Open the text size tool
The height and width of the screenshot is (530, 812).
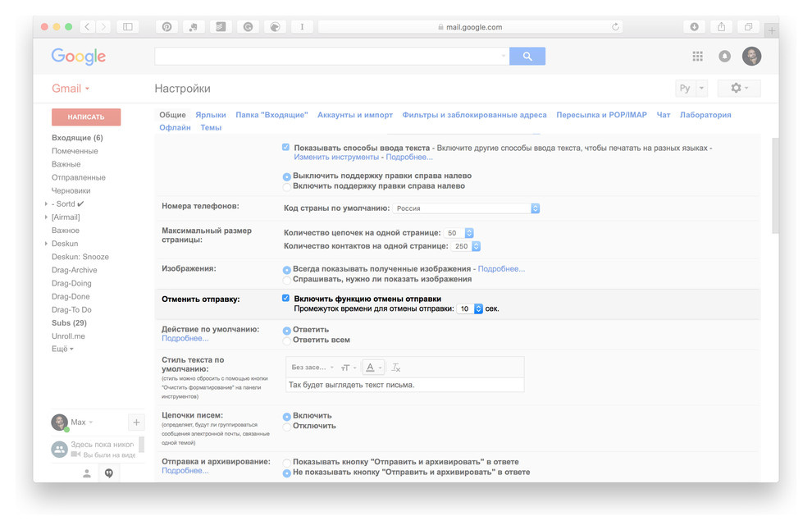(348, 368)
